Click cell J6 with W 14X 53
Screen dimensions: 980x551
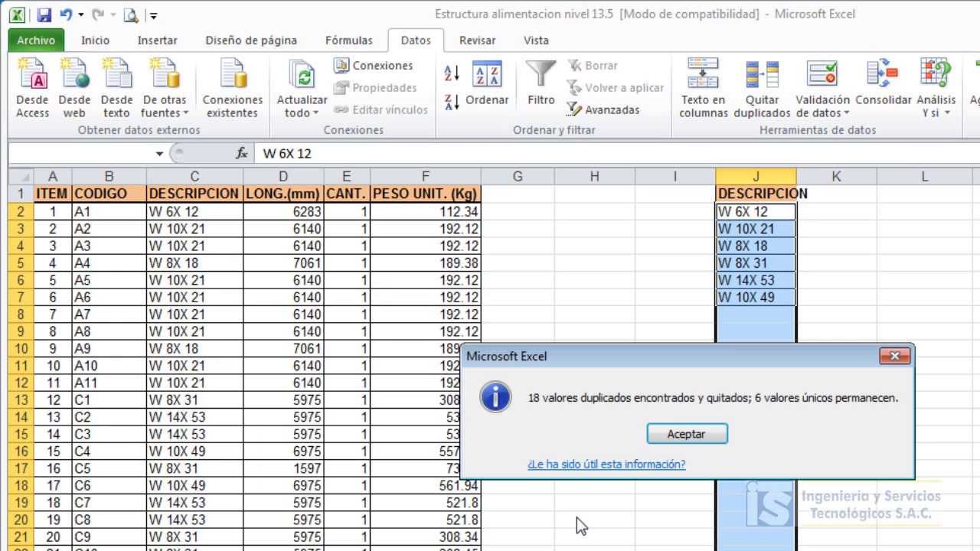(756, 280)
